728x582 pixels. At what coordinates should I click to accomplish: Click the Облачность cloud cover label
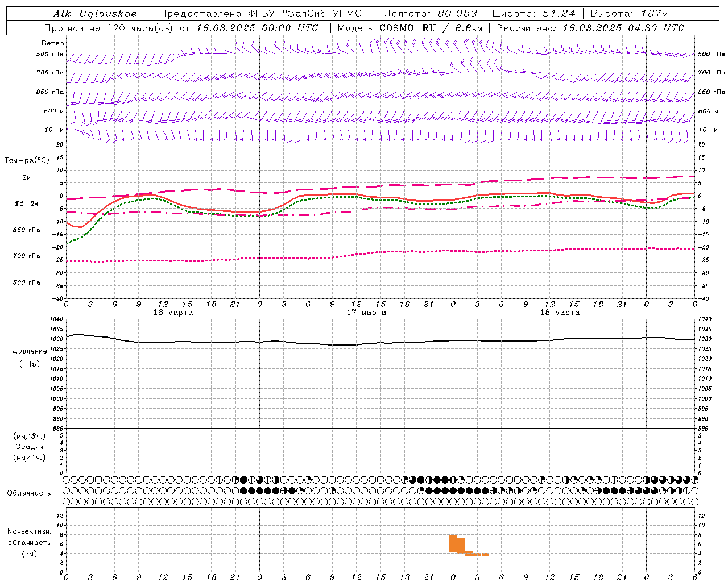[x=29, y=493]
